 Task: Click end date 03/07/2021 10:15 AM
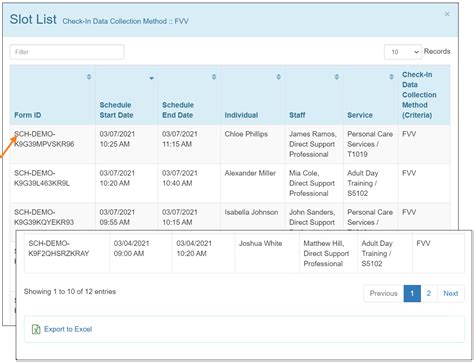(x=180, y=217)
